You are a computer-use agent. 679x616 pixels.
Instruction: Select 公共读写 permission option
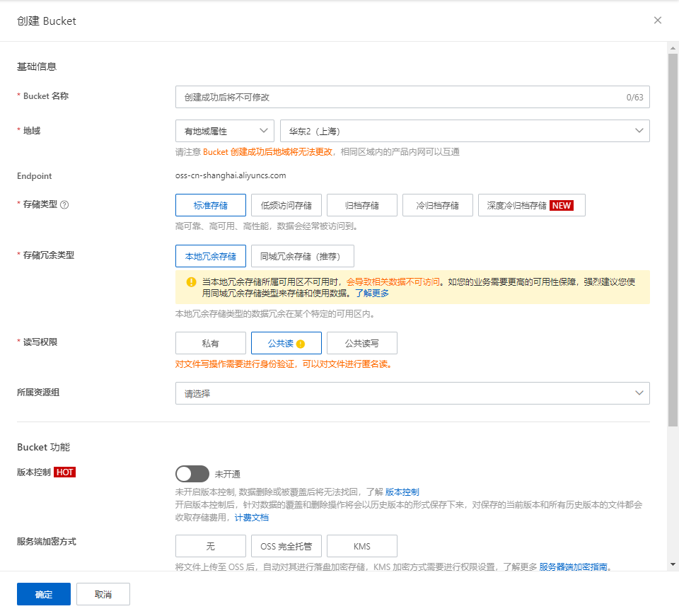coord(361,343)
